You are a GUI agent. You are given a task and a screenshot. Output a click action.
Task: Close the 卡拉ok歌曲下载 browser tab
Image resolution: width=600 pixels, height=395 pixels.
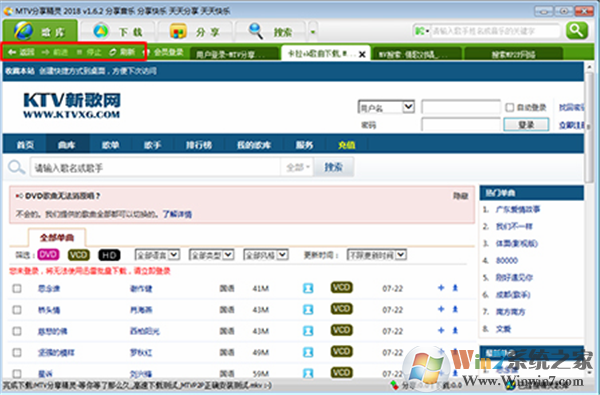(x=362, y=55)
